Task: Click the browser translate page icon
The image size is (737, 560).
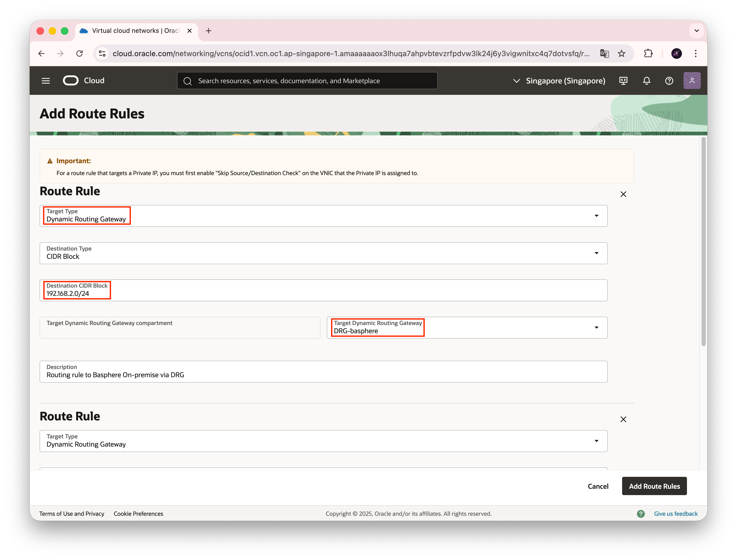Action: [x=604, y=53]
